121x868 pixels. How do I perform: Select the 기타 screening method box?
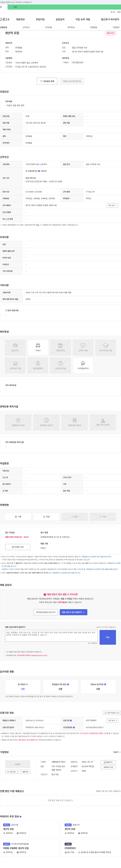(103, 516)
